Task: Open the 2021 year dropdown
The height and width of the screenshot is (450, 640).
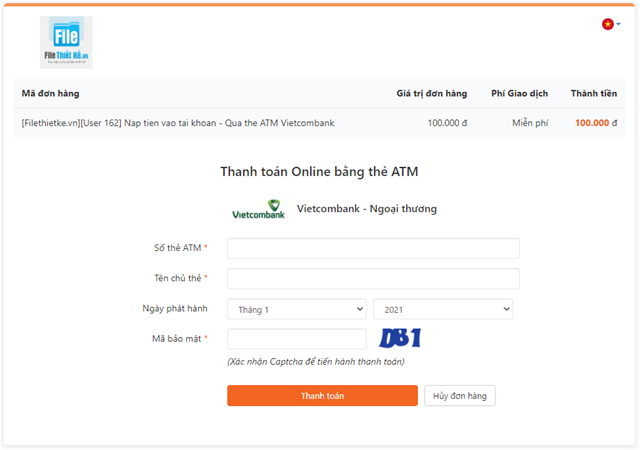Action: pos(443,309)
